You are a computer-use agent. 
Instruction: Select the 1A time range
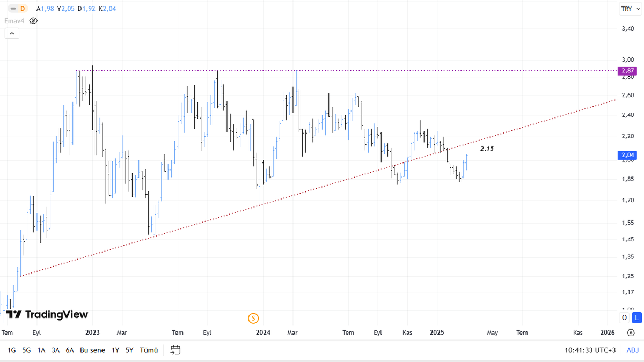(x=41, y=350)
